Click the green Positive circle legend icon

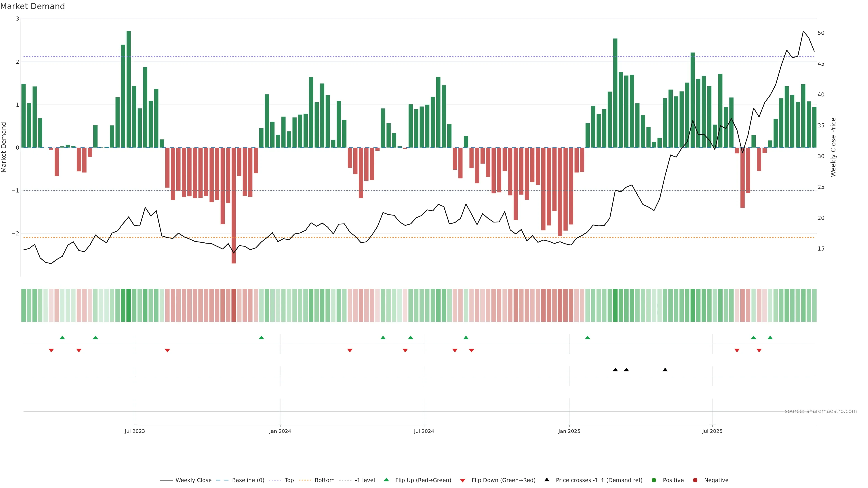tap(654, 480)
